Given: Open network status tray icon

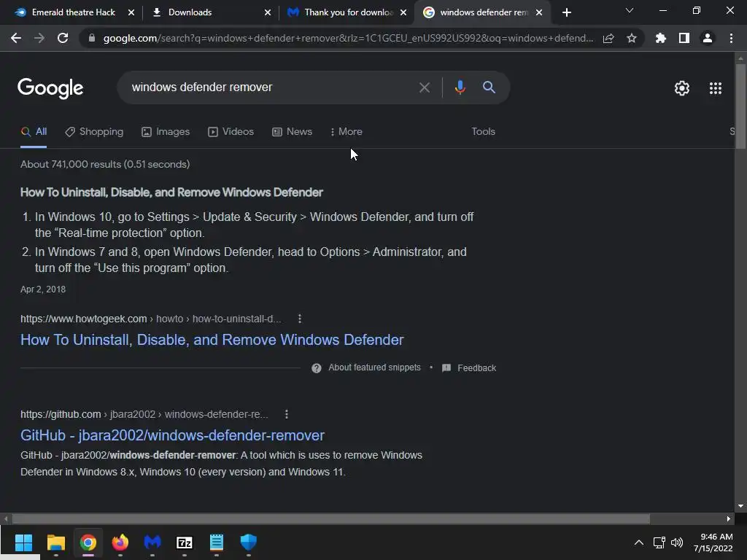Looking at the screenshot, I should point(659,542).
